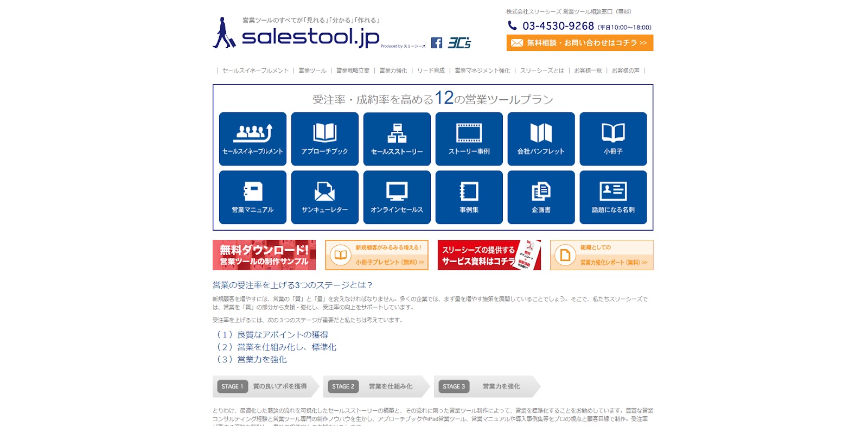Open the ストーリー事例 plan tile

click(x=469, y=139)
